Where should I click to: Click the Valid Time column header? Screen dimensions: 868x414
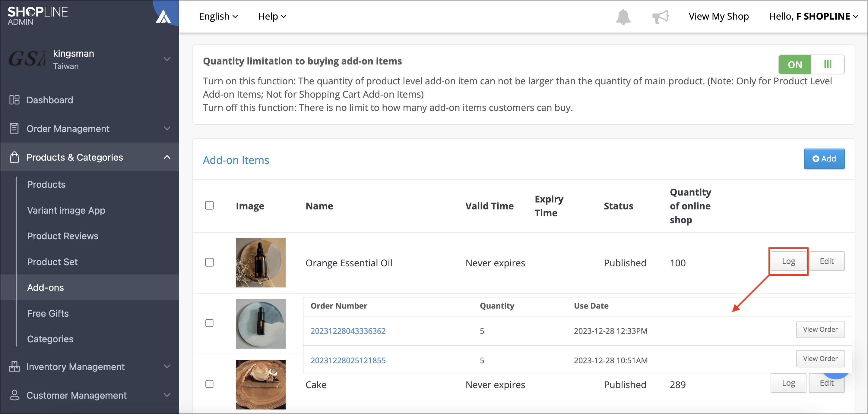click(x=489, y=206)
